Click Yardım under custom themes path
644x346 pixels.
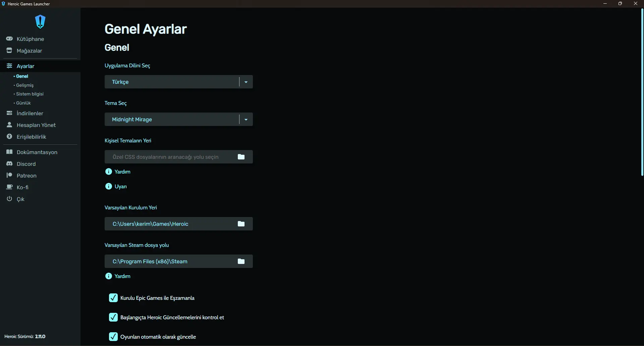click(122, 171)
